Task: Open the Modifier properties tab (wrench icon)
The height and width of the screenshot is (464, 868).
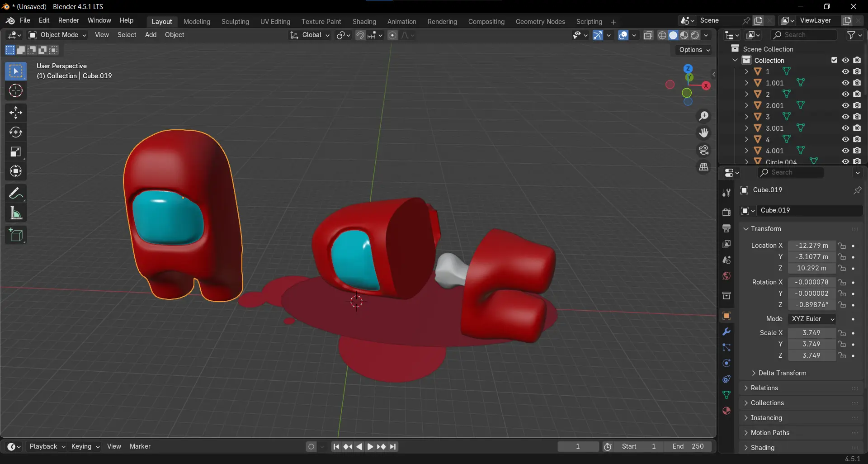Action: click(726, 331)
